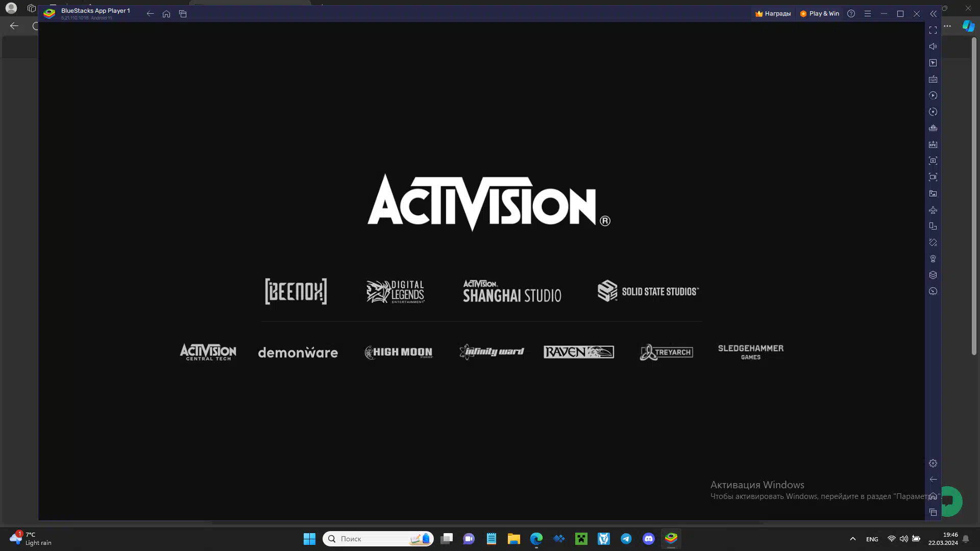Click the green chat bubble in background window

[950, 502]
